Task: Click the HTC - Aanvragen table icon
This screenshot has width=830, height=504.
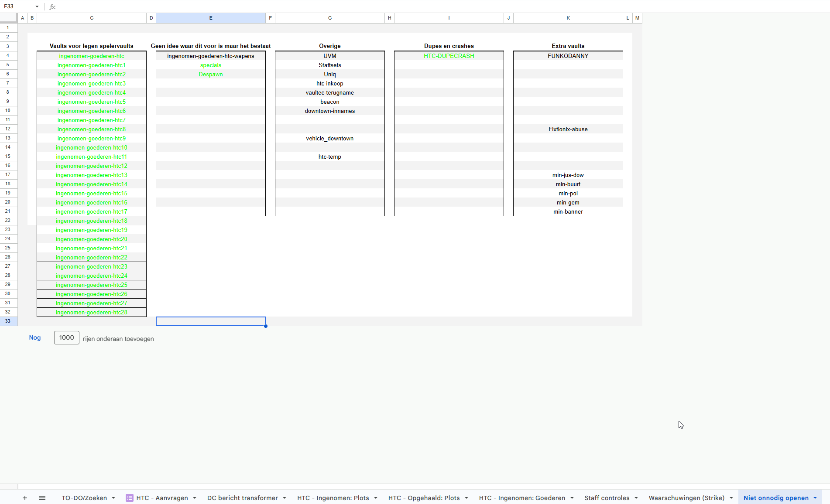Action: (130, 498)
